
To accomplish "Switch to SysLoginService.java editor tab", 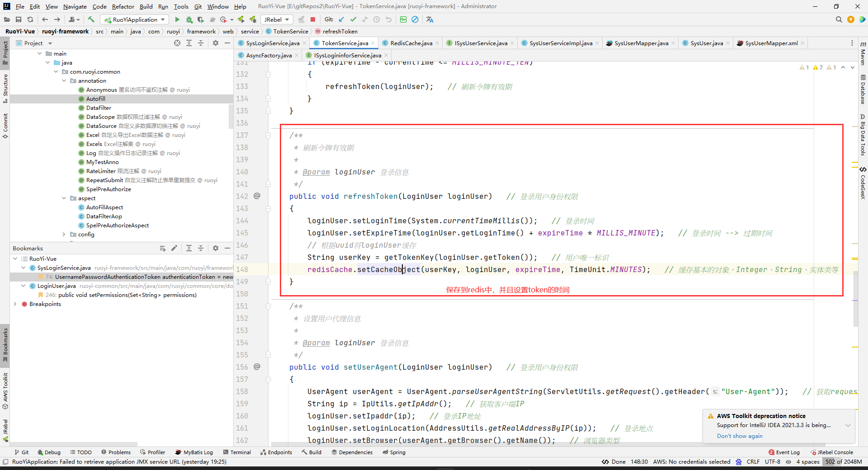I will [x=272, y=43].
